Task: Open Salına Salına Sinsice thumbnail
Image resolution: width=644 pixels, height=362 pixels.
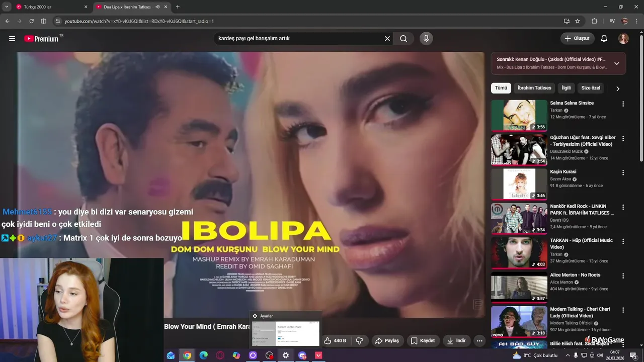Action: click(x=519, y=116)
